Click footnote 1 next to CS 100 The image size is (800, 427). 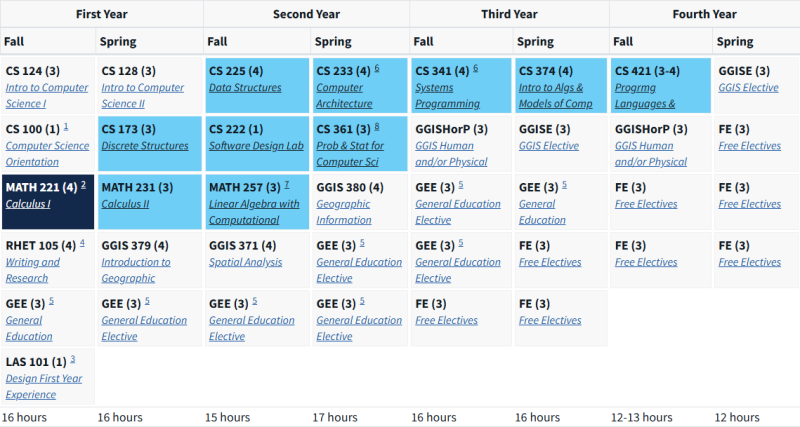(66, 127)
